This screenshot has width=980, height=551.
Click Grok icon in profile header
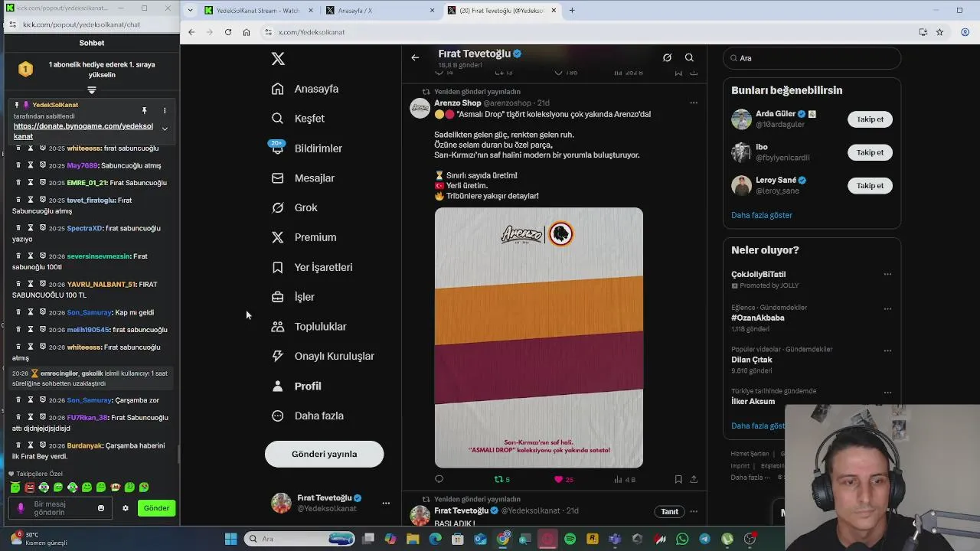point(667,57)
